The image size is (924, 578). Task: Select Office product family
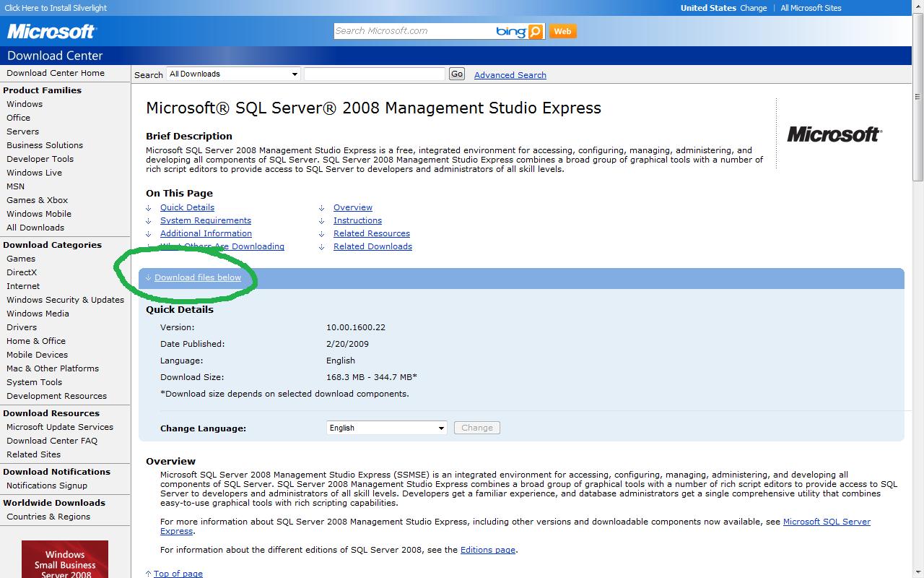(19, 118)
